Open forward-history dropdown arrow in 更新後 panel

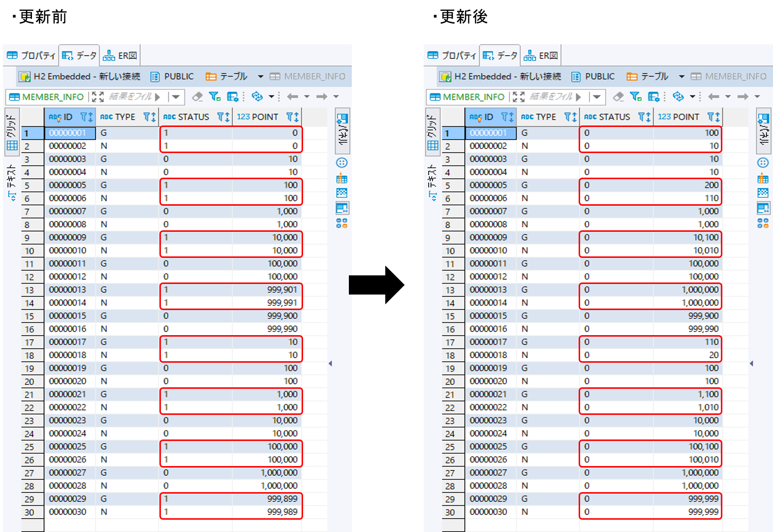757,96
